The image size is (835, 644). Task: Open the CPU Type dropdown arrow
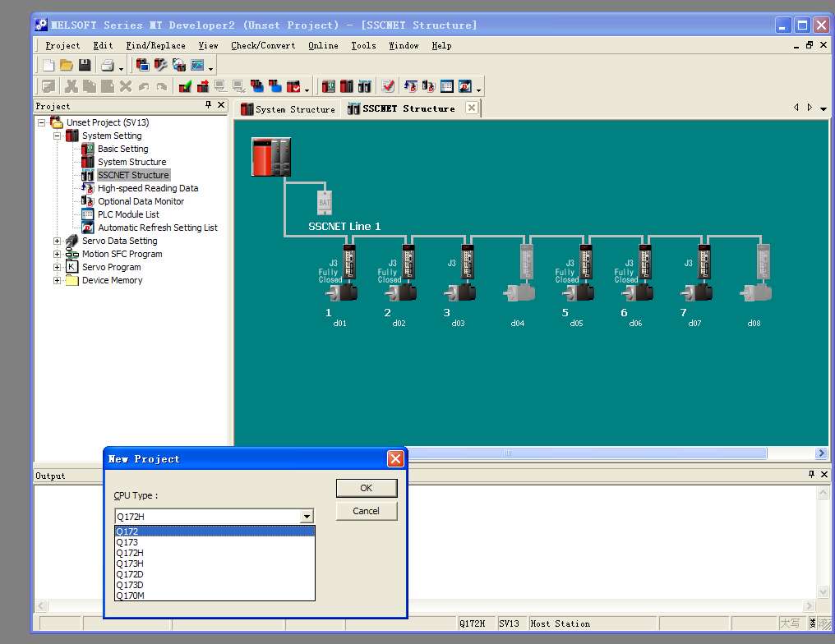tap(307, 517)
